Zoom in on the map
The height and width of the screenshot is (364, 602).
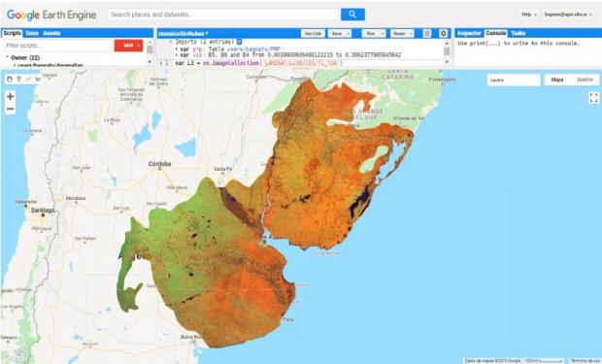tap(11, 96)
